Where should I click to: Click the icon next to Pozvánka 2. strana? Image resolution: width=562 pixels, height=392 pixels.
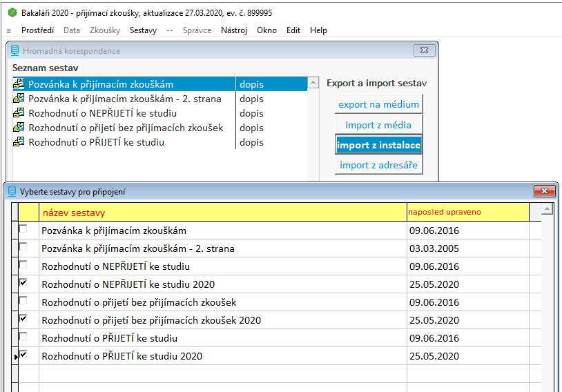pyautogui.click(x=19, y=99)
